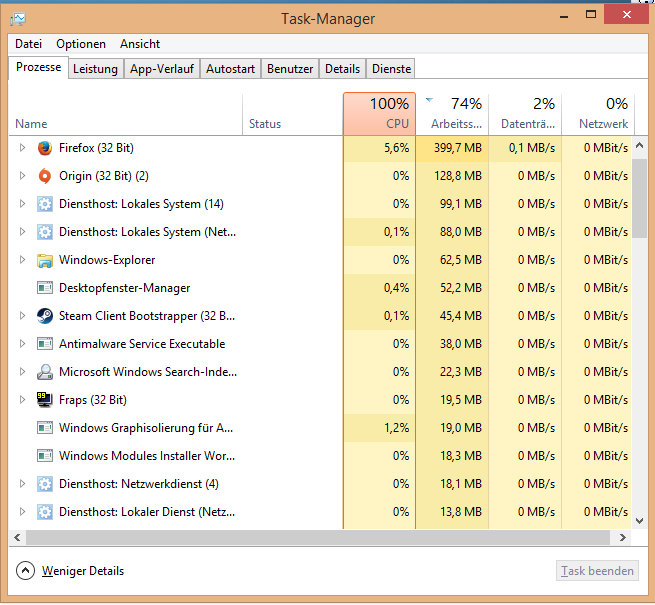Screen dimensions: 655x605
Task: Expand Diensthost: Lokales System (14)
Action: tap(23, 203)
